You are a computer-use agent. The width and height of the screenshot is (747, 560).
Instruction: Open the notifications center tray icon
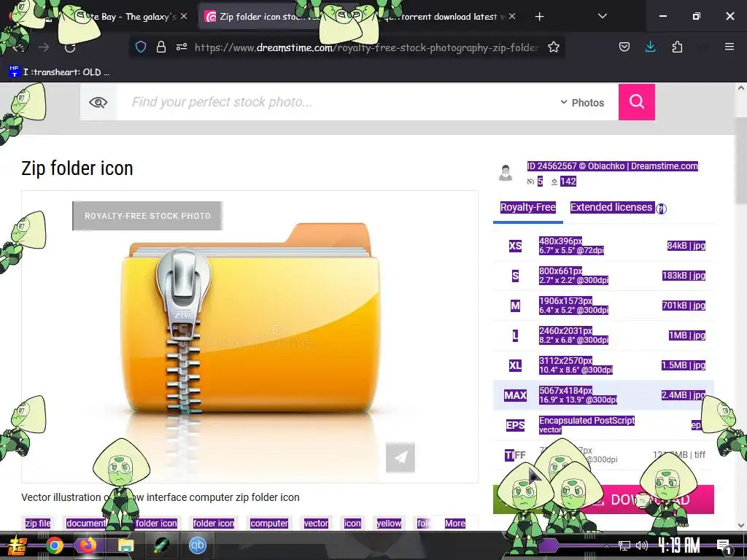(x=724, y=547)
